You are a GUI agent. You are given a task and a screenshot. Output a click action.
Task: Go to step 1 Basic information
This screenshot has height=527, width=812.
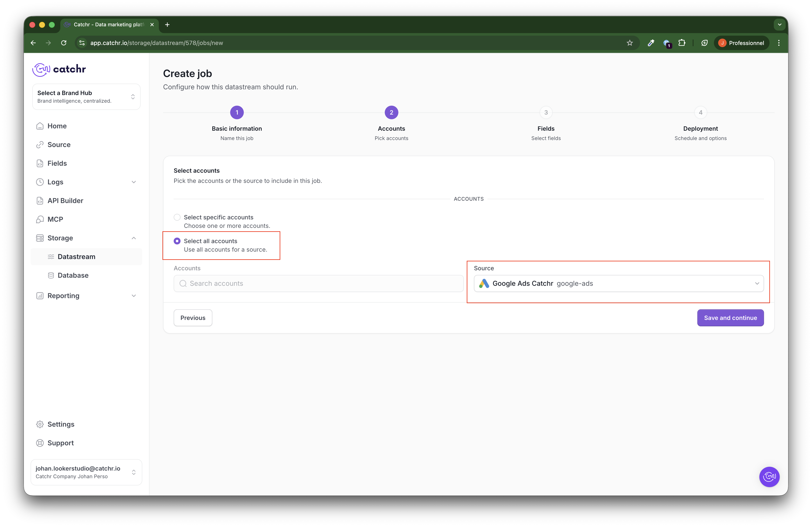[237, 112]
